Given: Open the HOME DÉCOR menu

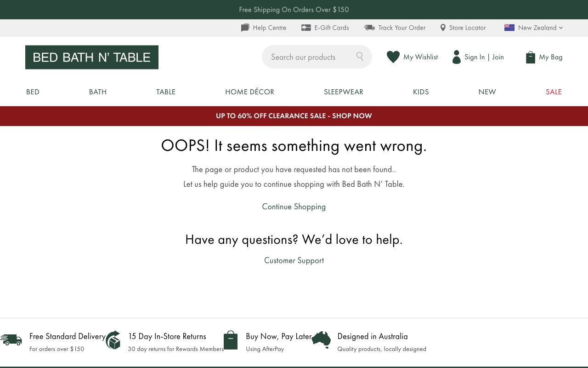Looking at the screenshot, I should (x=249, y=92).
